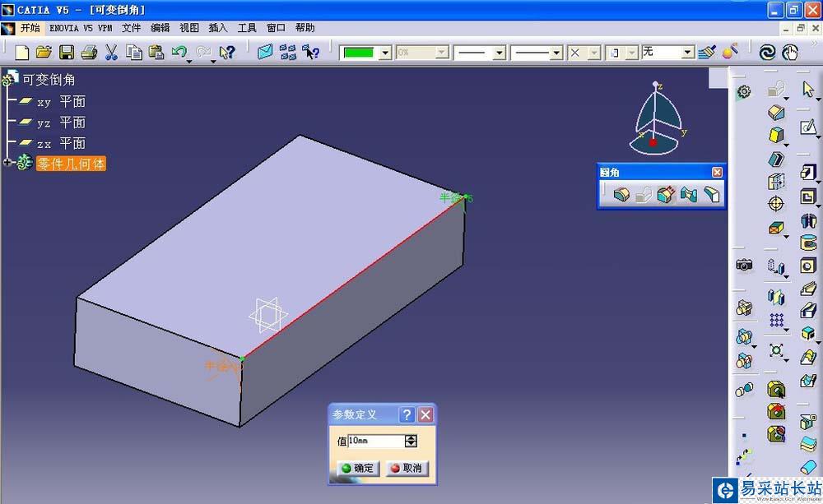Open the 插入 menu
823x504 pixels.
point(218,28)
